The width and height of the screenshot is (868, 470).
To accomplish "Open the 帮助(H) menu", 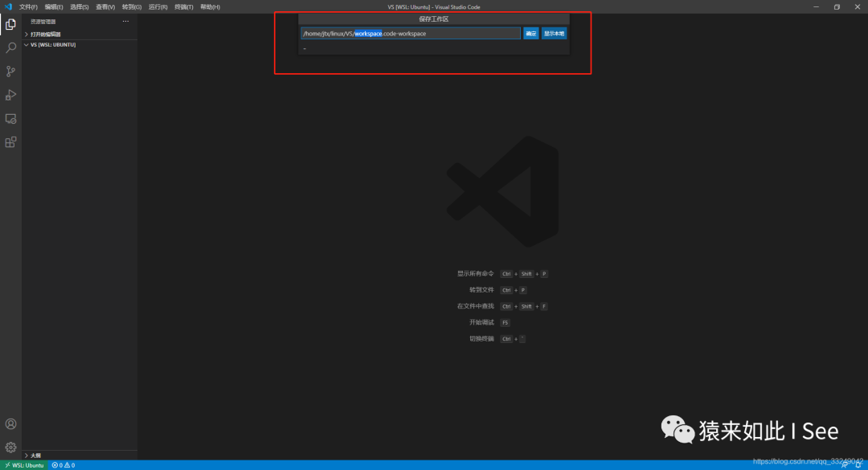I will (x=210, y=6).
